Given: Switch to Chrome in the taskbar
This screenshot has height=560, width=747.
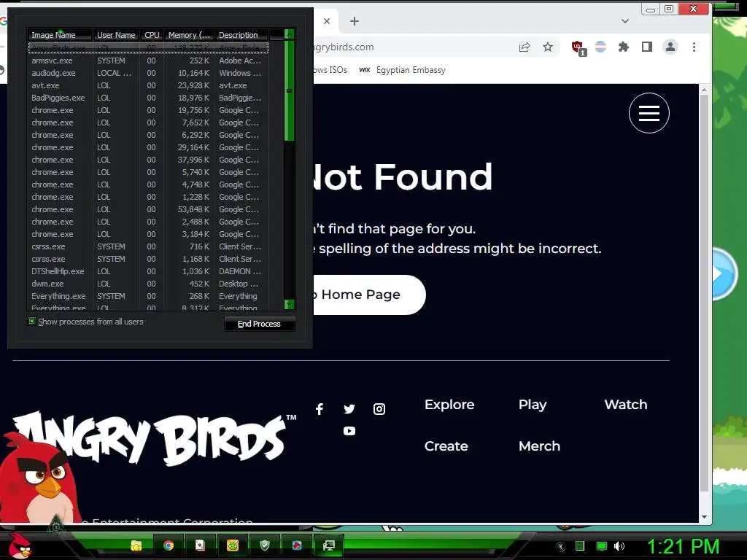Looking at the screenshot, I should click(169, 545).
